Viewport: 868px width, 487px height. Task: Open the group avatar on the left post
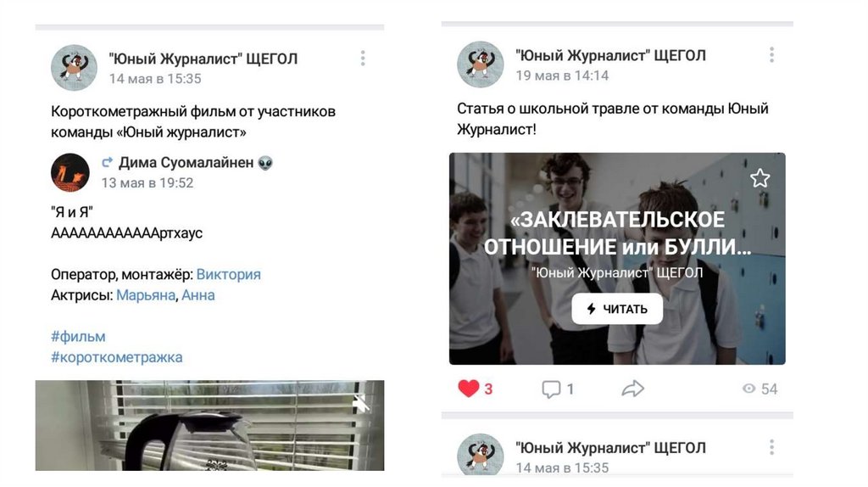(x=74, y=68)
